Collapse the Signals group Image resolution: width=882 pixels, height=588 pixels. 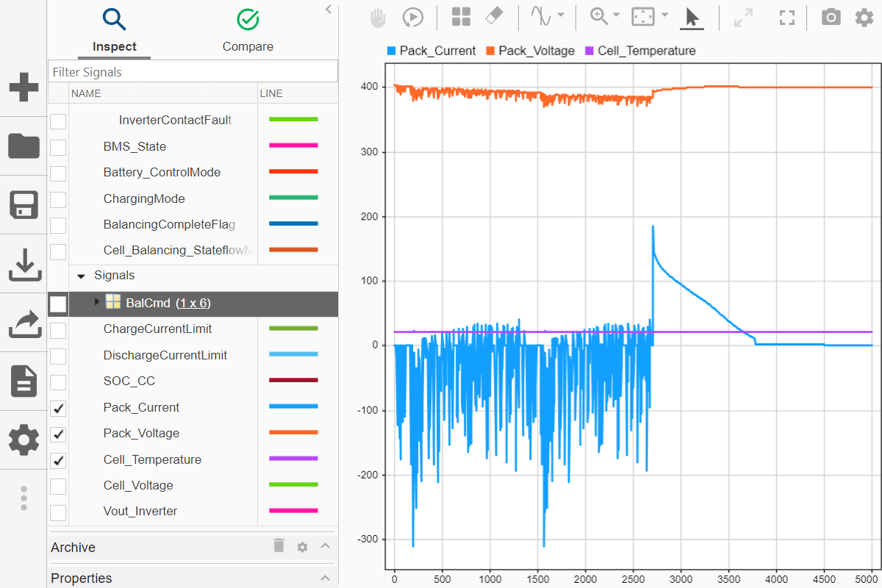pos(81,276)
